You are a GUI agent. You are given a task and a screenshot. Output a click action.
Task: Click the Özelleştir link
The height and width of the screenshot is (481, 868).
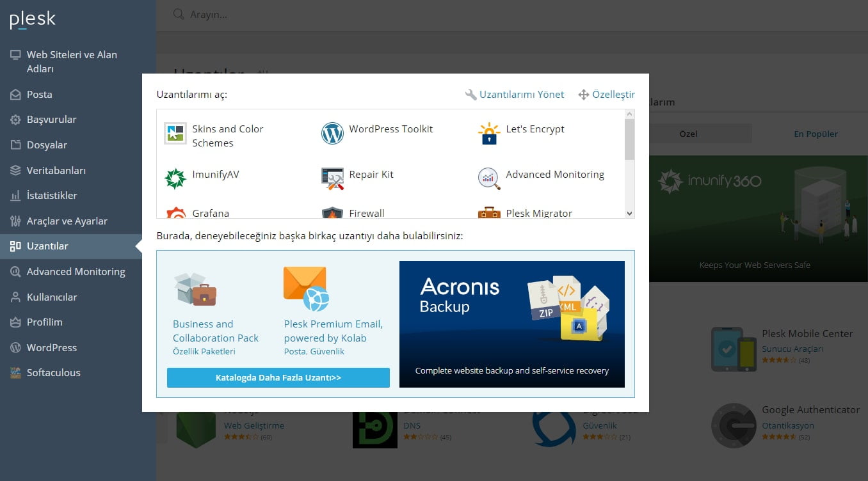pyautogui.click(x=613, y=95)
